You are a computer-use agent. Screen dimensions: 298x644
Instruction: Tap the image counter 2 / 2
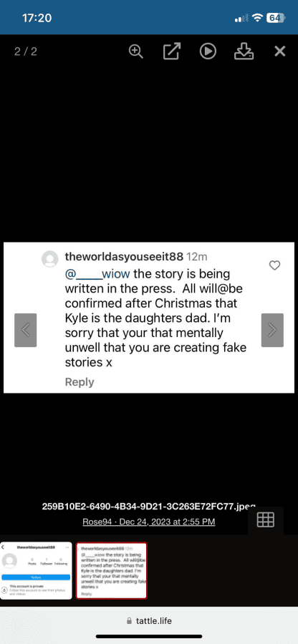click(x=26, y=52)
